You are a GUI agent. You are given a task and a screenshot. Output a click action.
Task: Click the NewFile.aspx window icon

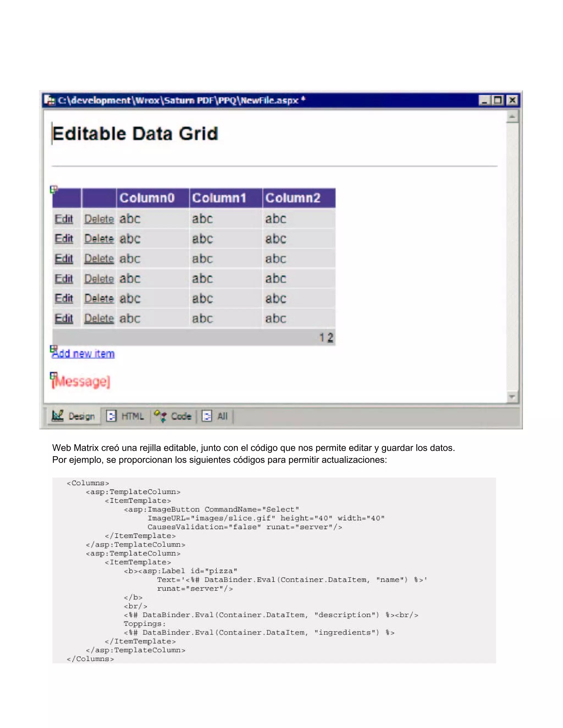pos(50,100)
